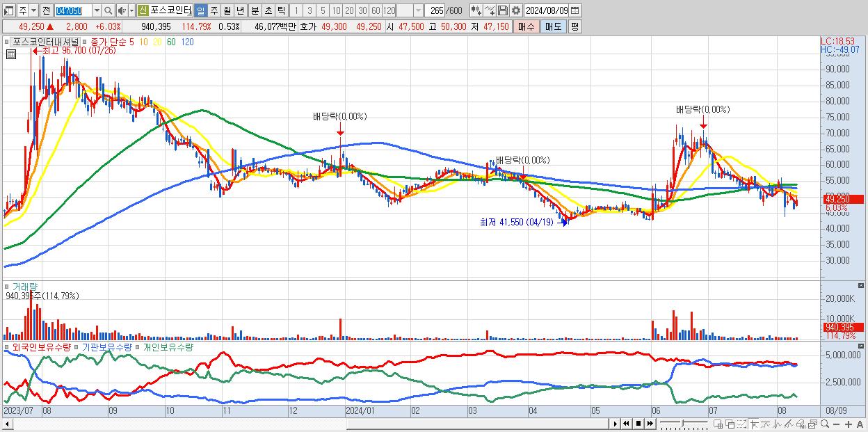Viewport: 868px width, 432px height.
Task: Switch to 월 monthly period
Action: click(x=227, y=10)
